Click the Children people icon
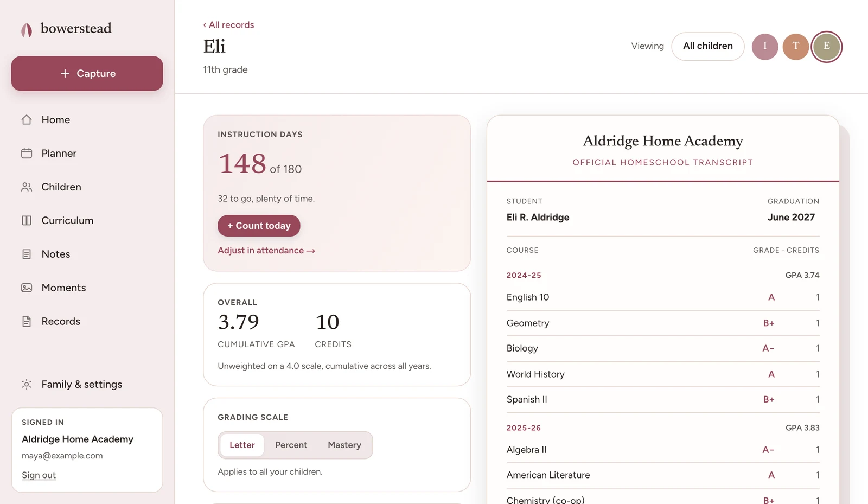This screenshot has height=504, width=868. click(27, 187)
